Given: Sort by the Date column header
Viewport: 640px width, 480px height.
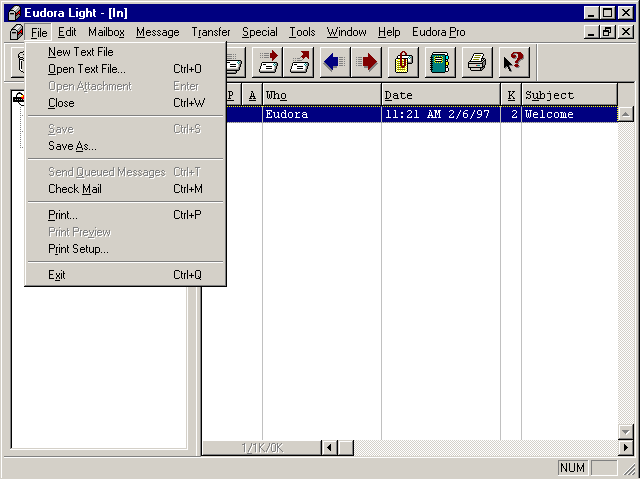Looking at the screenshot, I should tap(441, 95).
